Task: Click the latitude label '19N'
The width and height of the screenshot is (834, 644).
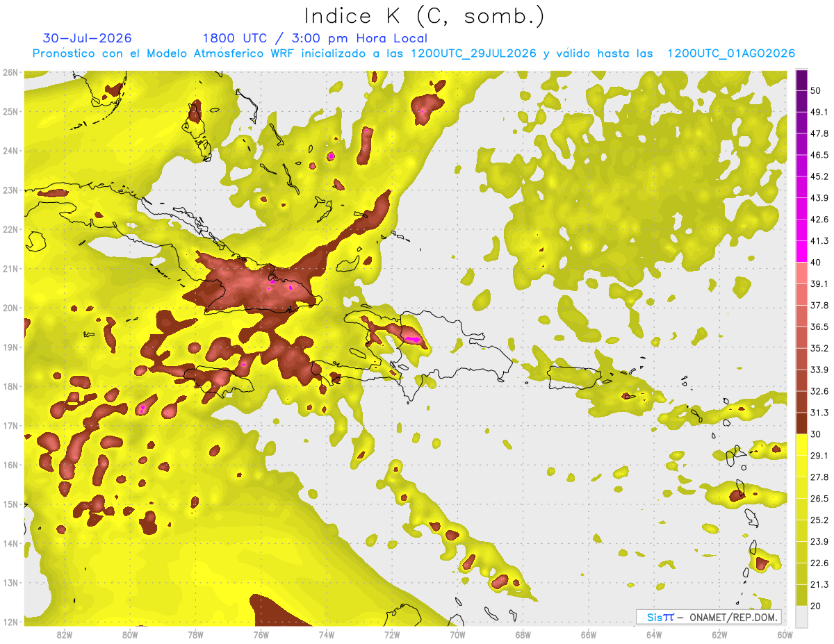Action: [x=10, y=347]
